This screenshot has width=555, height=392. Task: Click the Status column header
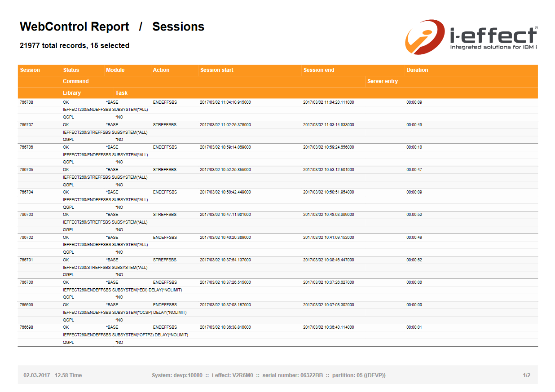(x=71, y=70)
